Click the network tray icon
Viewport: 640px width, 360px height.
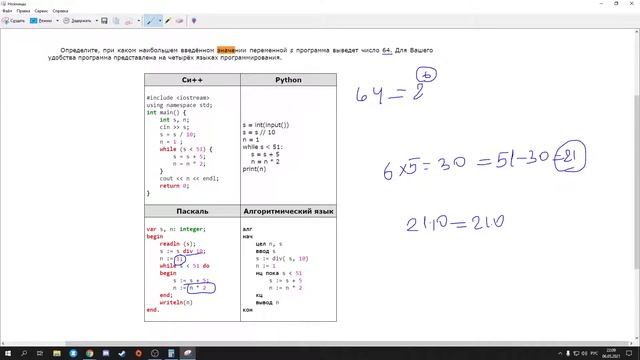click(x=576, y=353)
